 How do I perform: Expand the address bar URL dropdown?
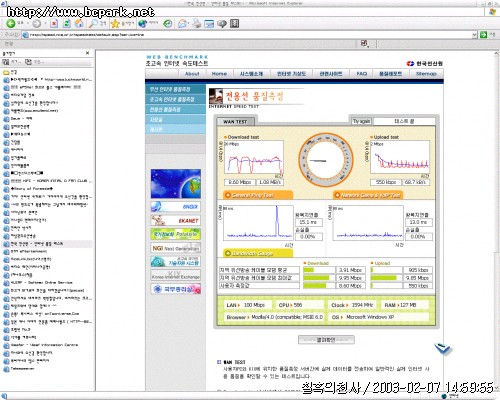tap(474, 35)
